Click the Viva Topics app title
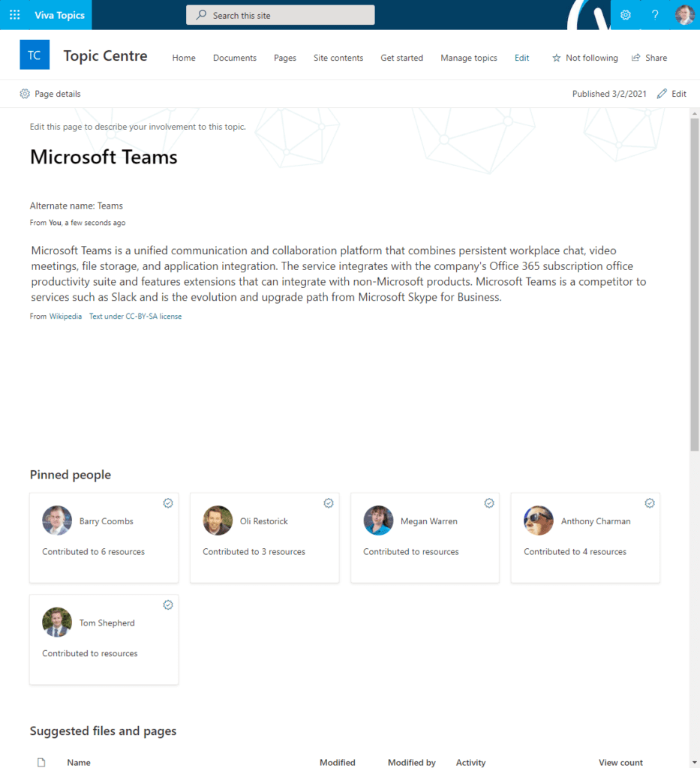 tap(60, 15)
